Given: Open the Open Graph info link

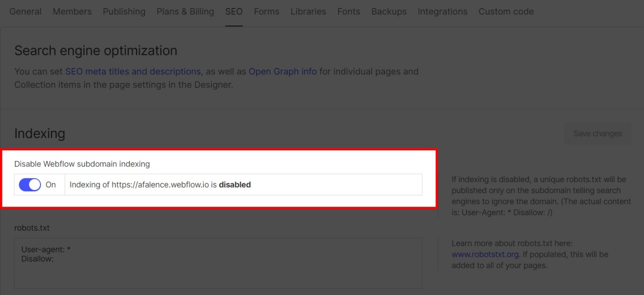Looking at the screenshot, I should [x=283, y=72].
